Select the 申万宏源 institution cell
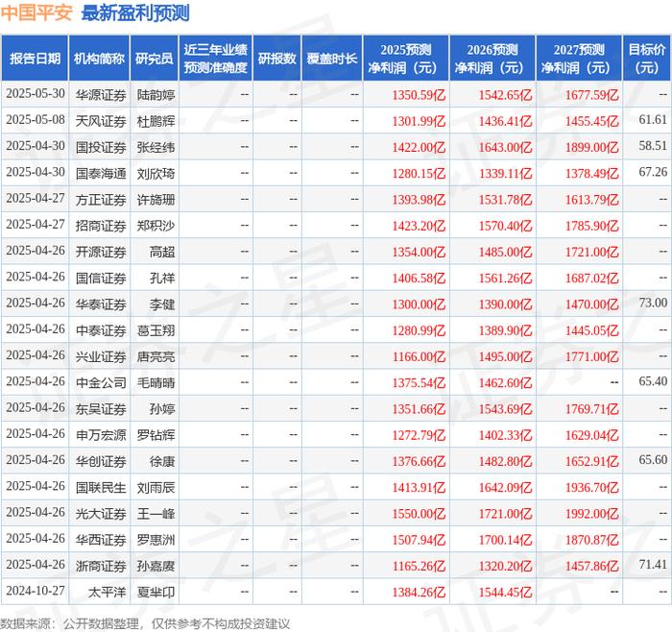The width and height of the screenshot is (672, 632). pyautogui.click(x=101, y=435)
